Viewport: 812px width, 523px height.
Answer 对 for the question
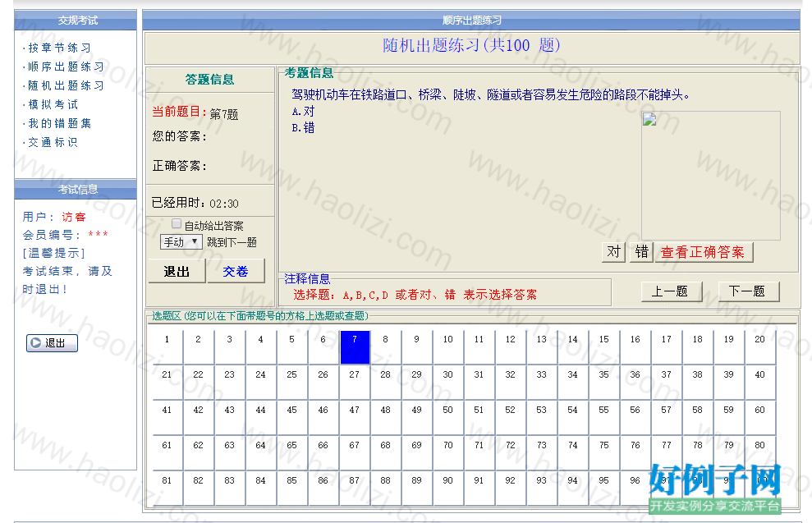pyautogui.click(x=613, y=252)
